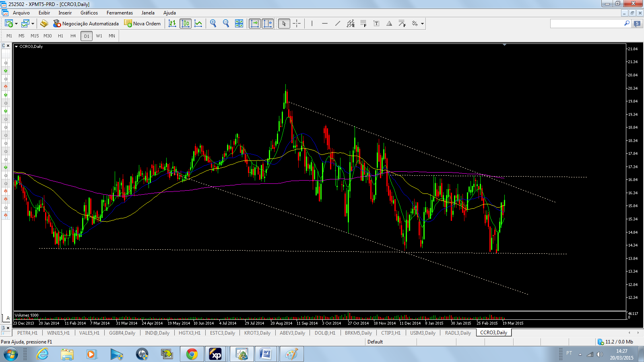Select the triangle shapes tool
The width and height of the screenshot is (644, 362).
[x=389, y=24]
